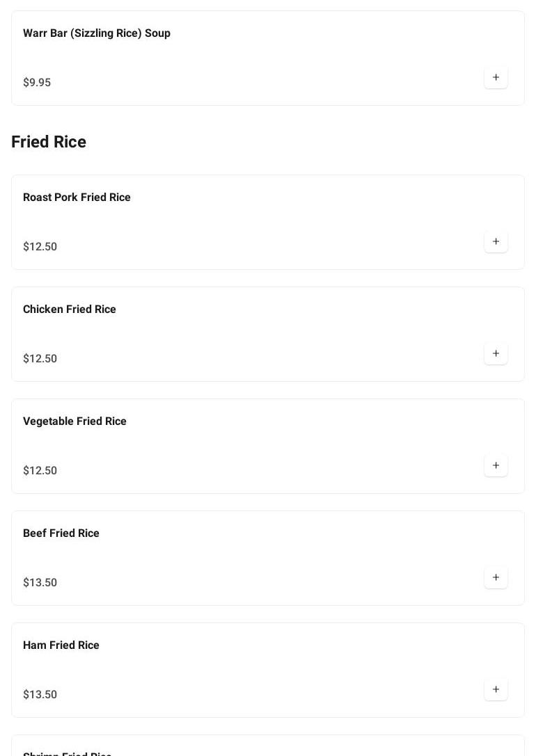Screen dimensions: 536x756
Task: Add Ham Fried Rice using plus icon
Action: pyautogui.click(x=496, y=689)
